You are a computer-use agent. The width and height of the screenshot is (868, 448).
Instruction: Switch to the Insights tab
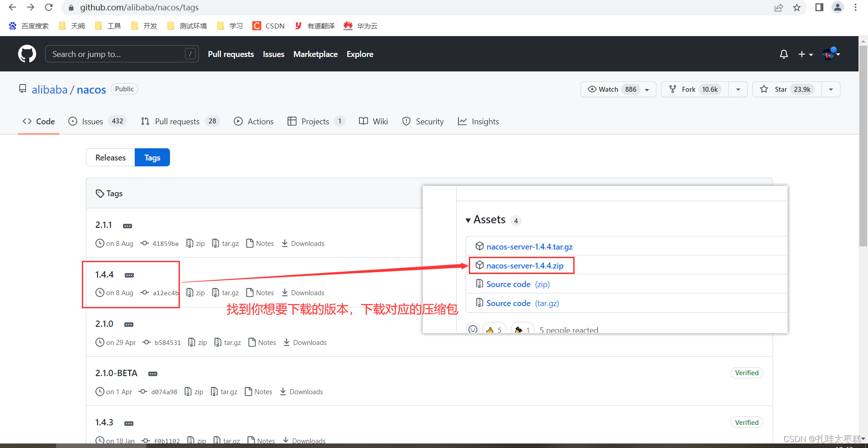478,121
